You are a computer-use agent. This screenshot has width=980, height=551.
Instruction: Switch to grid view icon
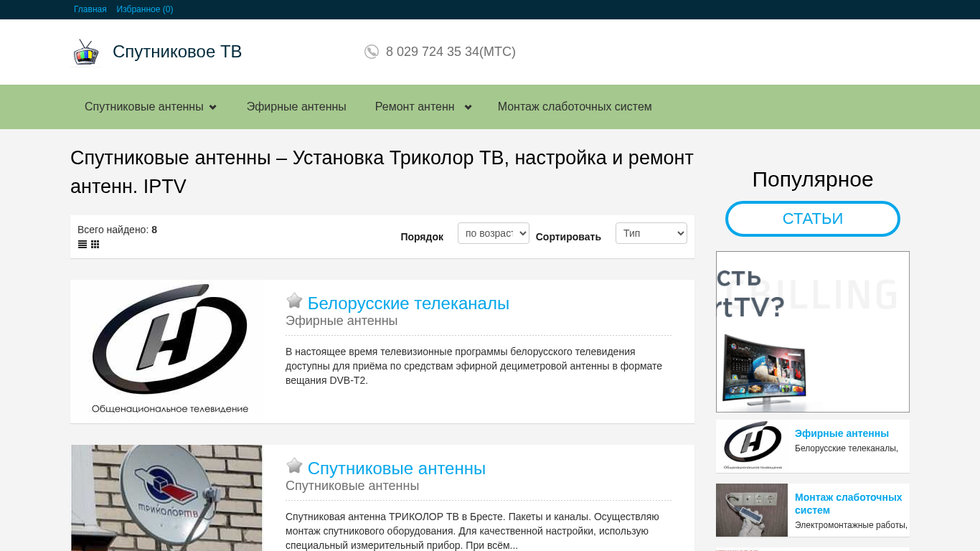tap(95, 245)
